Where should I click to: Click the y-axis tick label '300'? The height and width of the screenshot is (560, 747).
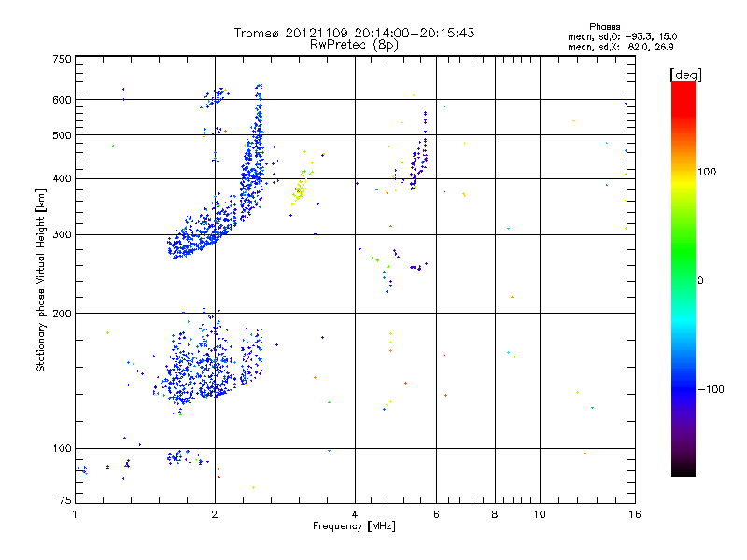[x=62, y=235]
